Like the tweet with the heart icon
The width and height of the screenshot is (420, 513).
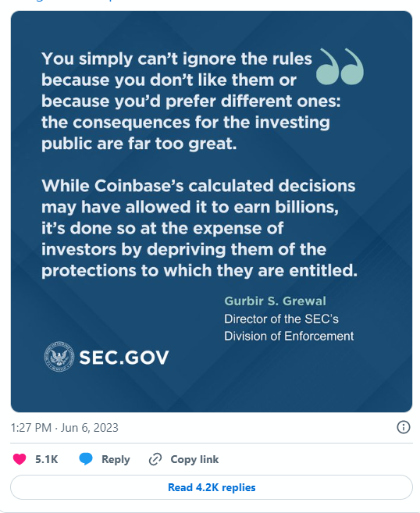tap(20, 459)
